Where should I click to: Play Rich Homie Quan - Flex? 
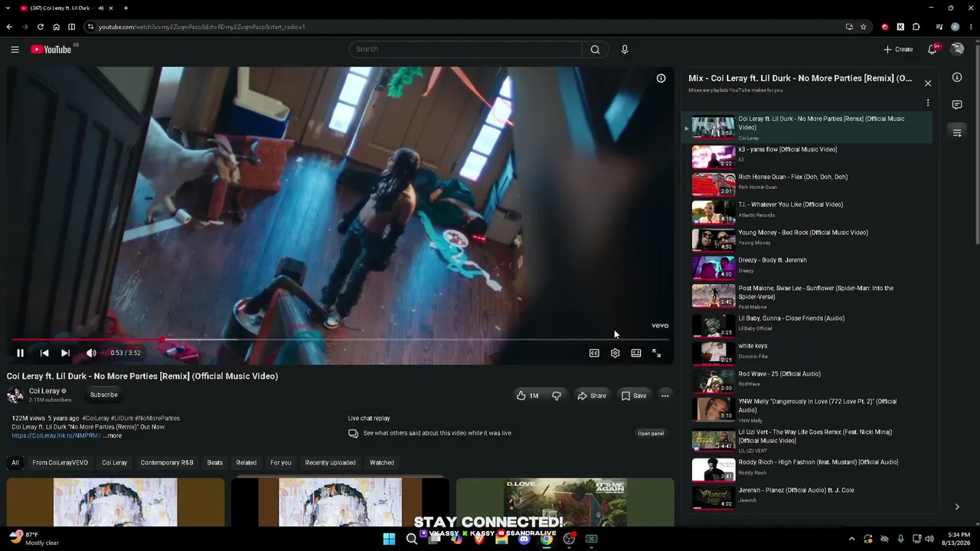point(808,184)
